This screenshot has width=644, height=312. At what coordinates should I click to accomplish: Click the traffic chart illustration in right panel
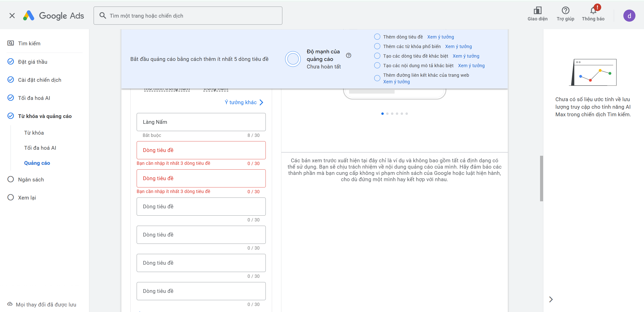click(x=593, y=72)
